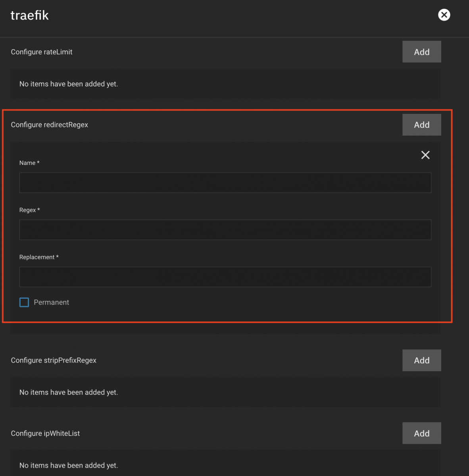Close the traefik configuration dialog

(444, 15)
